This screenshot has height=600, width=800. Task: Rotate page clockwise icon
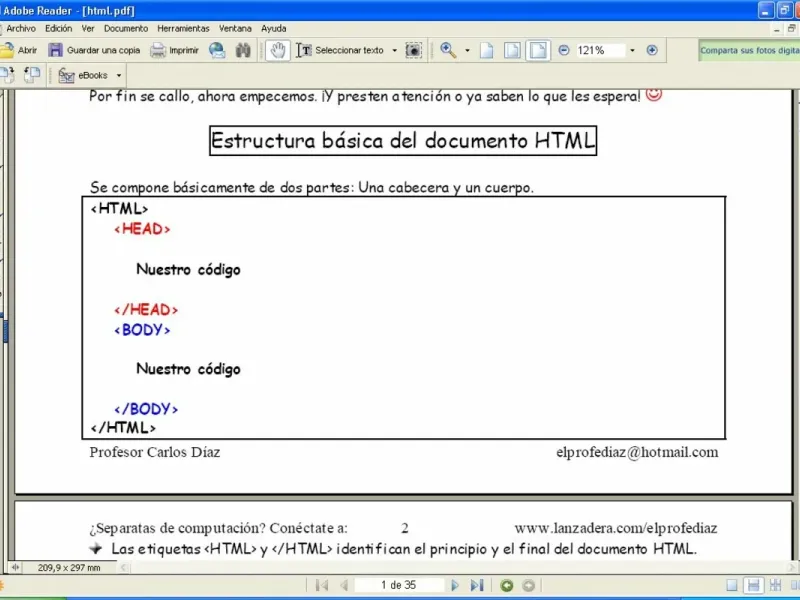(x=7, y=75)
